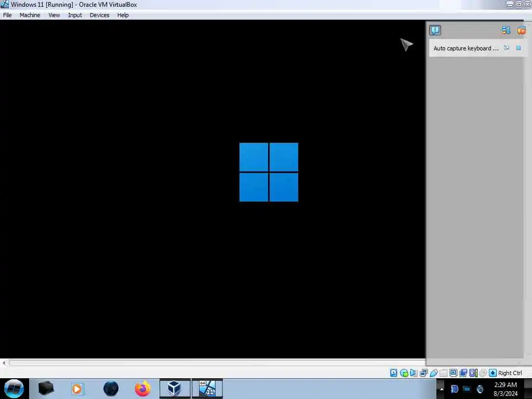This screenshot has height=399, width=532.
Task: Launch Firefox from the taskbar
Action: [143, 389]
